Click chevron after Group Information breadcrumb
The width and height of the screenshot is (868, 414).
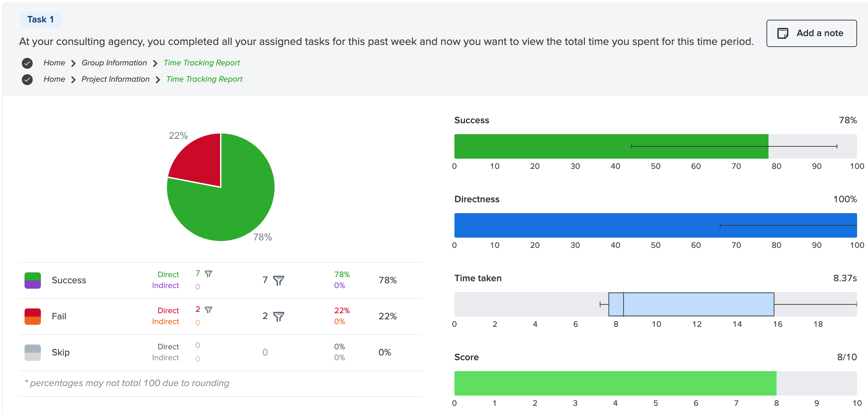[155, 63]
